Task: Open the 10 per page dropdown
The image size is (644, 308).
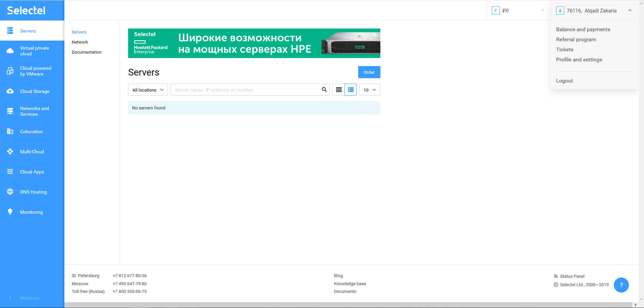Action: click(369, 90)
